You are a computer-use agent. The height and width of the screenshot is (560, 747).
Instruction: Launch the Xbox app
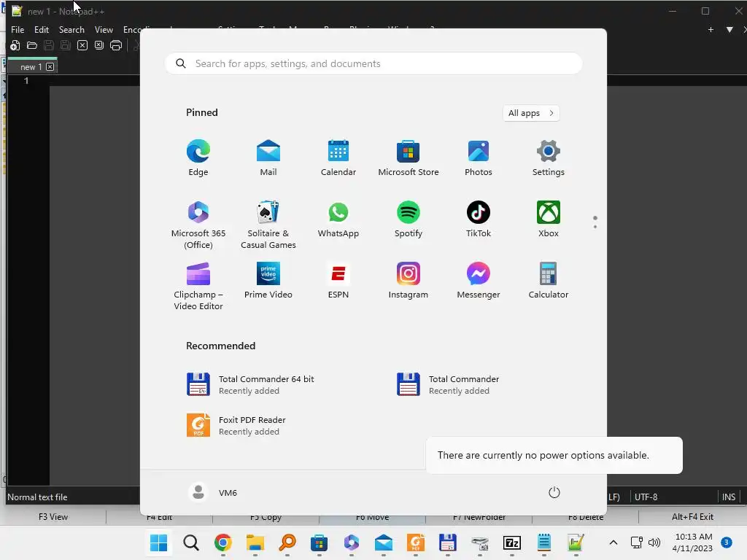pyautogui.click(x=549, y=219)
